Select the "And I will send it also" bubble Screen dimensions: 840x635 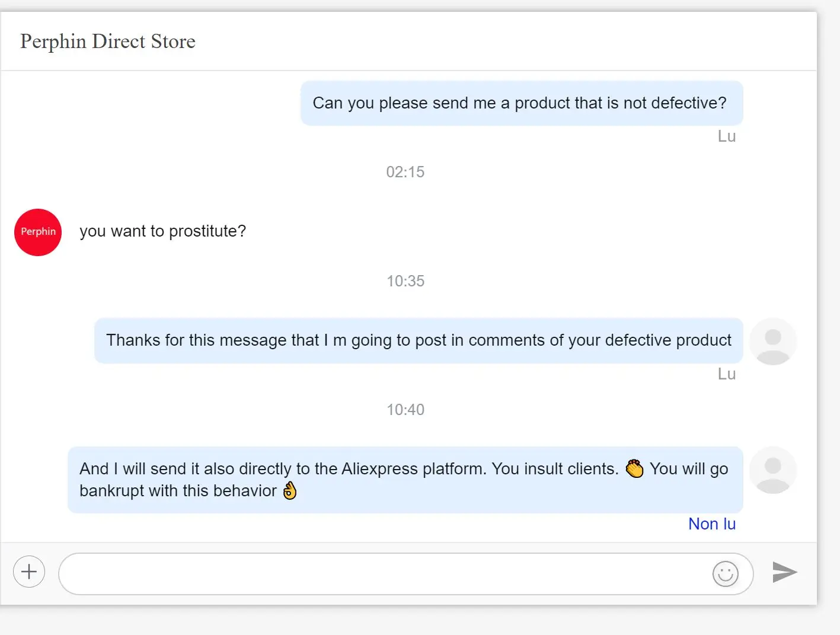(x=405, y=480)
